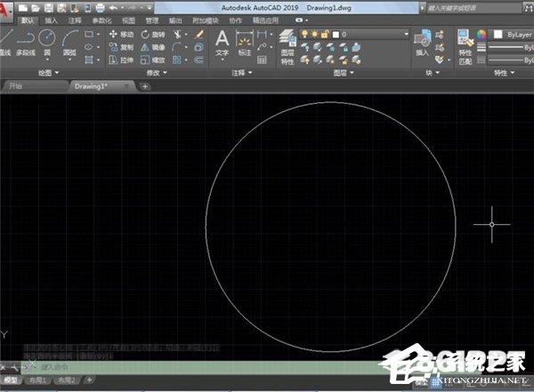Switch to the Layout2 (布局2) tab
This screenshot has height=392, width=534.
[67, 380]
